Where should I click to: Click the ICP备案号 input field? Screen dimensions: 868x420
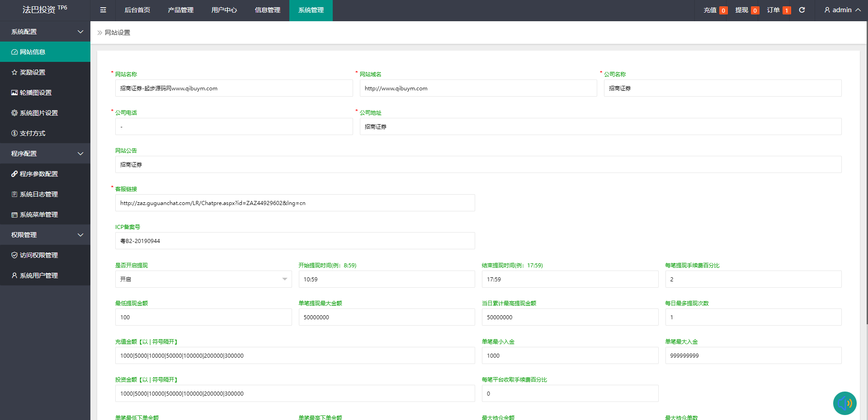(295, 241)
